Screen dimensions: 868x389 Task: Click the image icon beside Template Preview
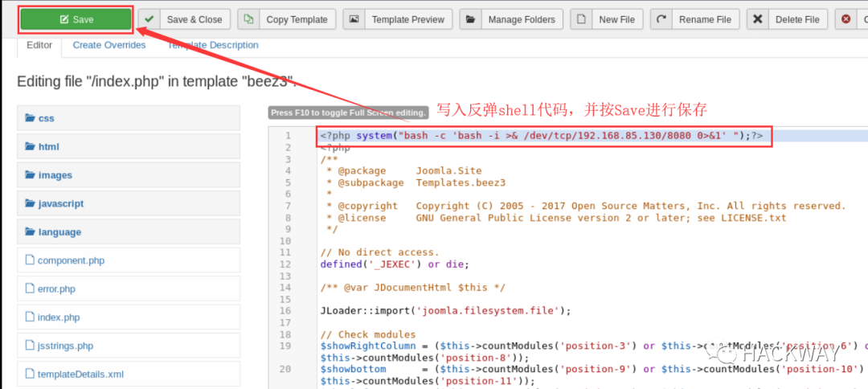(x=354, y=19)
